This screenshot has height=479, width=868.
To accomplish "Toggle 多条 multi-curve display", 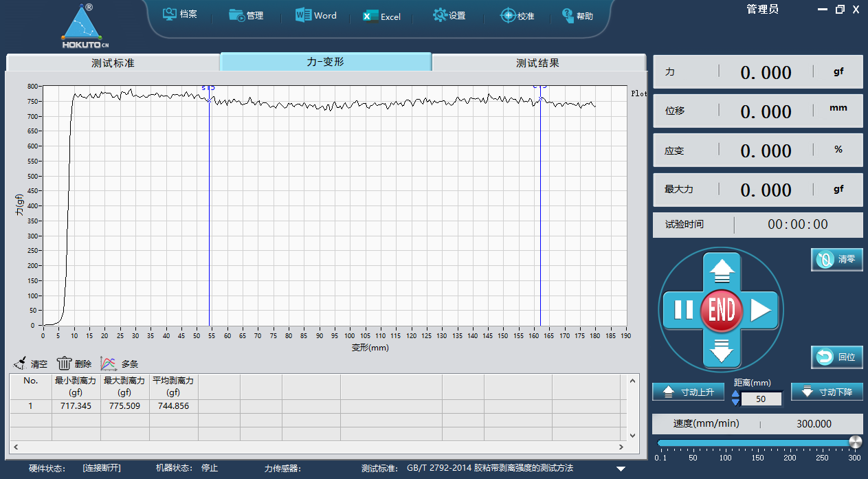I will [x=109, y=364].
